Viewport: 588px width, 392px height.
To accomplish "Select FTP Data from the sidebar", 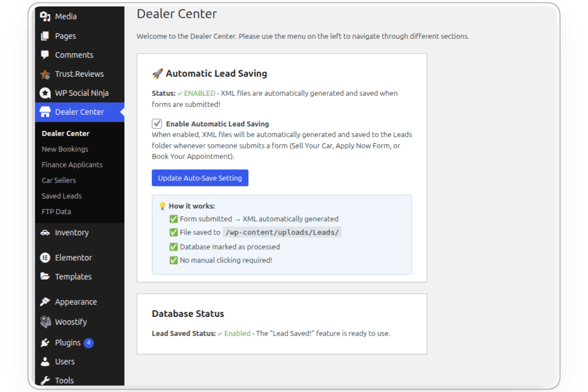I will coord(56,211).
